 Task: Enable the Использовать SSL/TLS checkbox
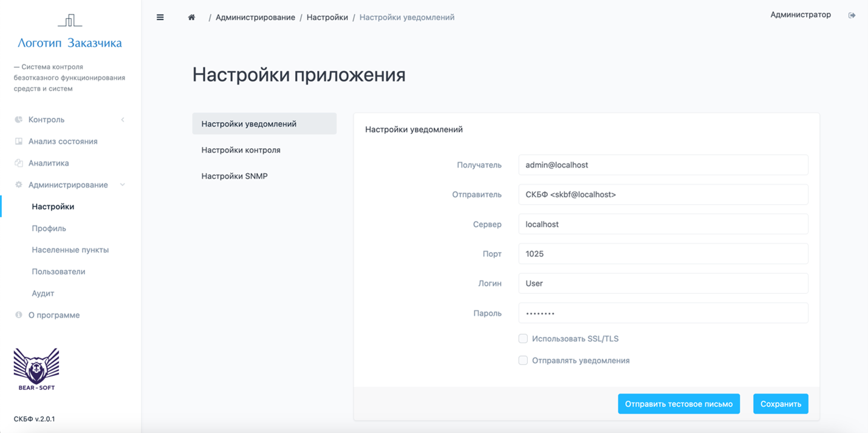(x=523, y=338)
